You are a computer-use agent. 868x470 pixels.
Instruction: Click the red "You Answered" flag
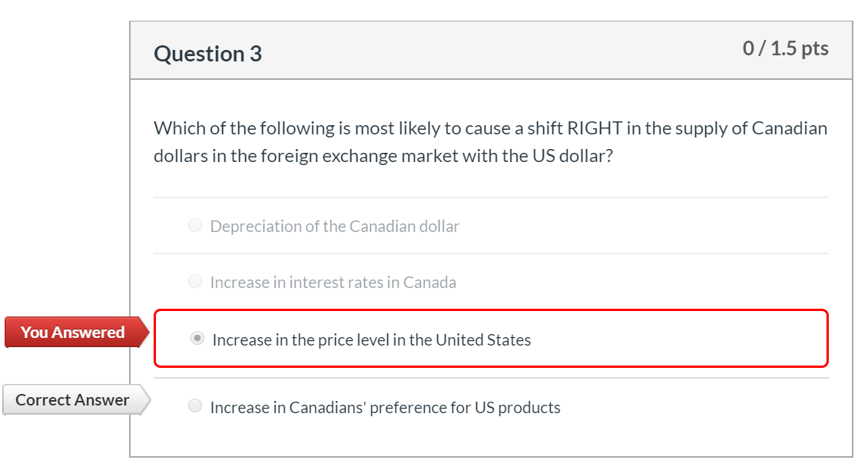point(73,332)
